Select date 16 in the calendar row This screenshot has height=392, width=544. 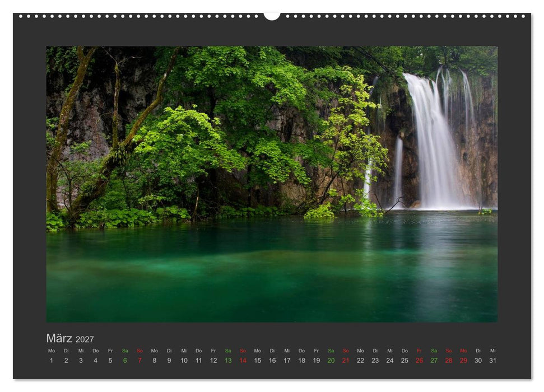272,361
